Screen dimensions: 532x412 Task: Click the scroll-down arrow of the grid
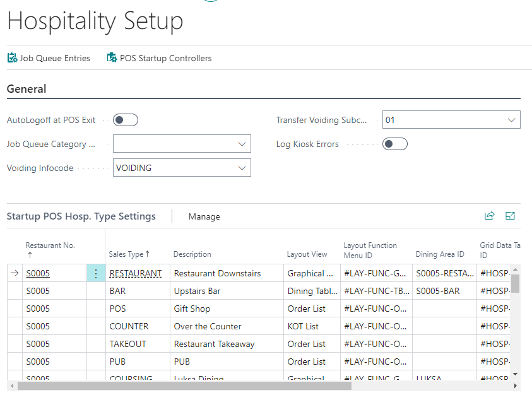[x=516, y=374]
